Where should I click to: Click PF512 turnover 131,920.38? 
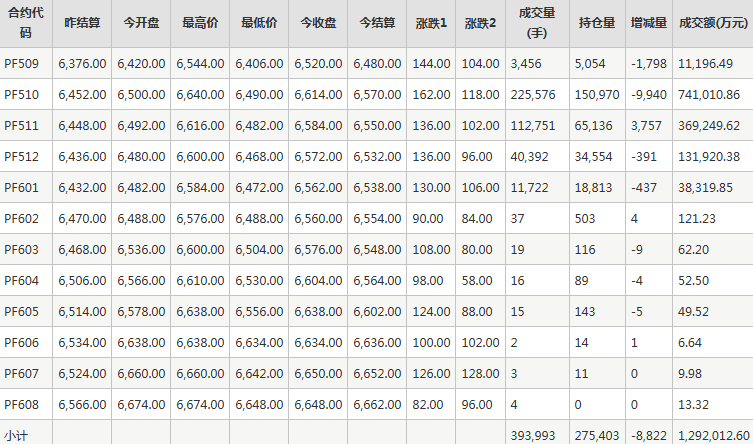(x=709, y=156)
